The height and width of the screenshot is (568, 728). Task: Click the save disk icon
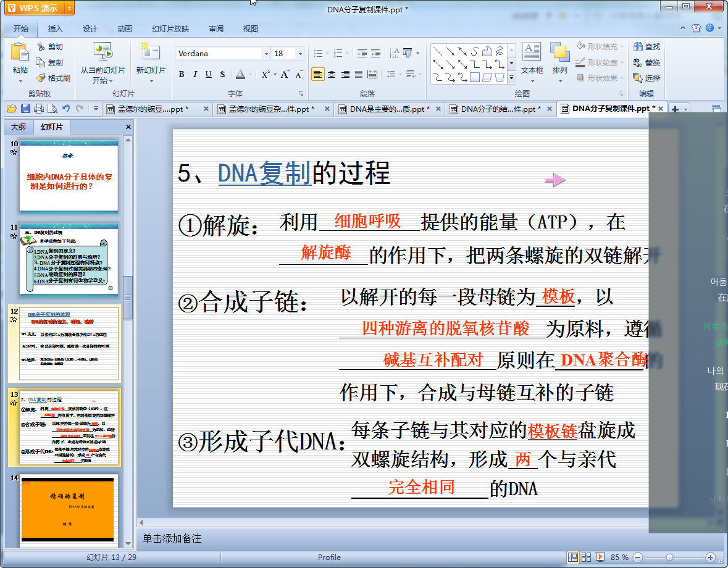(25, 109)
